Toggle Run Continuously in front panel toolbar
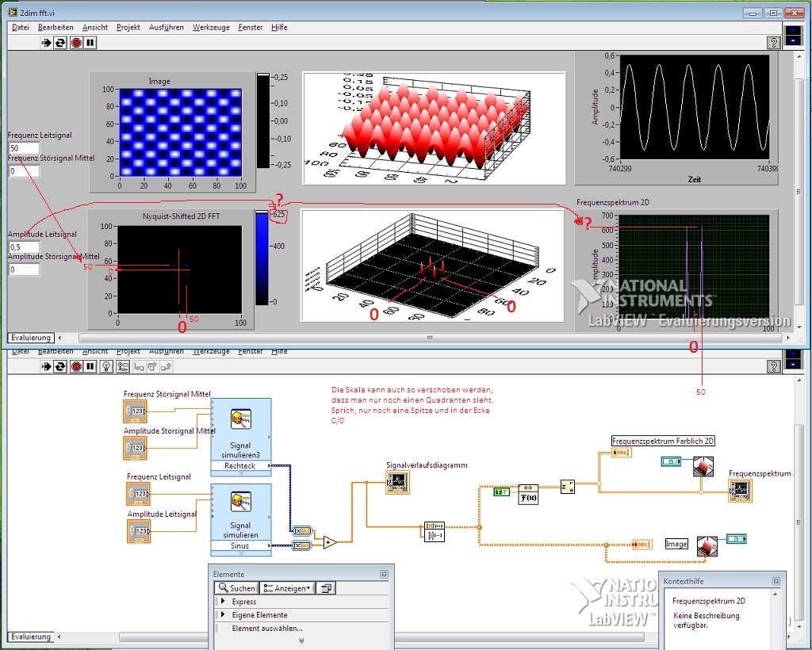 pyautogui.click(x=60, y=43)
